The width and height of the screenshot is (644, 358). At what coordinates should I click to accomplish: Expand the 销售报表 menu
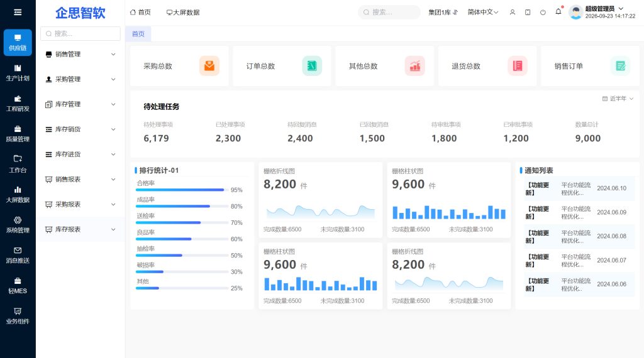tap(80, 179)
